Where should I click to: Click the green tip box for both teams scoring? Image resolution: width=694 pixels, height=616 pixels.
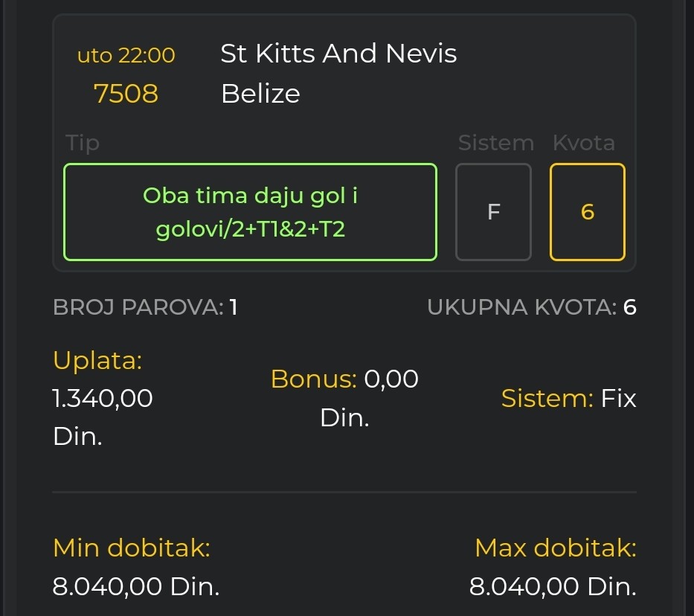coord(250,212)
